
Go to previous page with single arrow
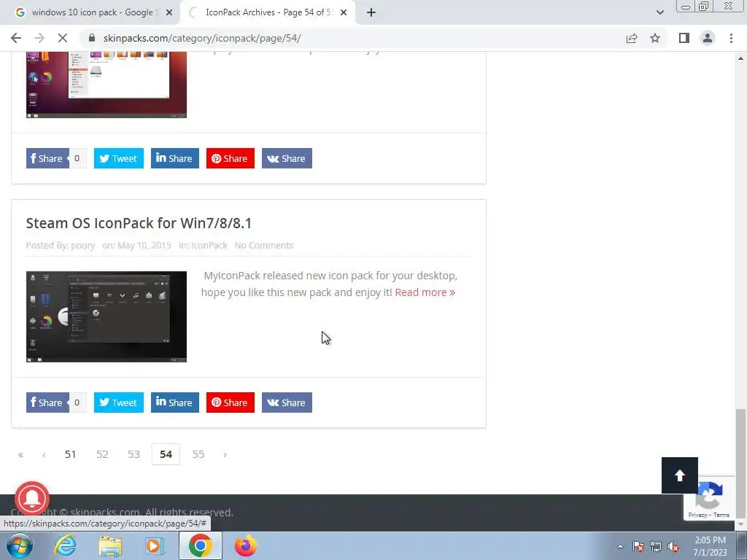[x=44, y=455]
